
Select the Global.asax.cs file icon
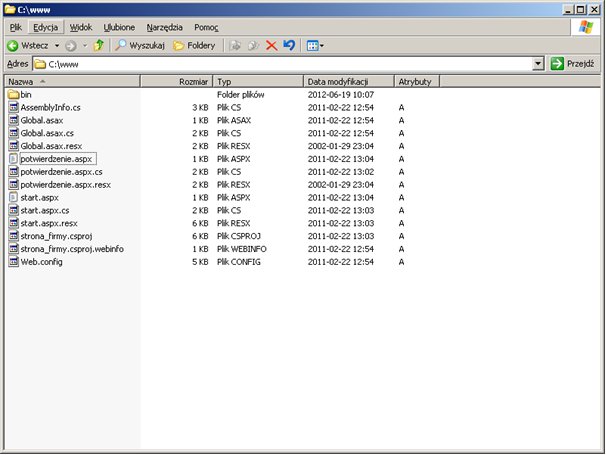[14, 133]
